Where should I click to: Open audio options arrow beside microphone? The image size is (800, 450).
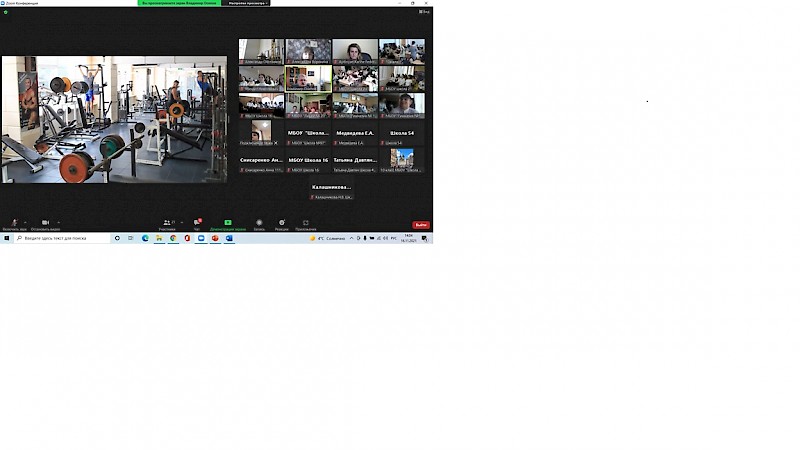[26, 222]
